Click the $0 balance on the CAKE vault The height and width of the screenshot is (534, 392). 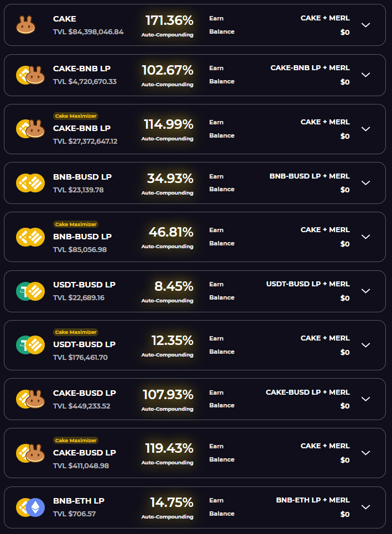(x=345, y=32)
